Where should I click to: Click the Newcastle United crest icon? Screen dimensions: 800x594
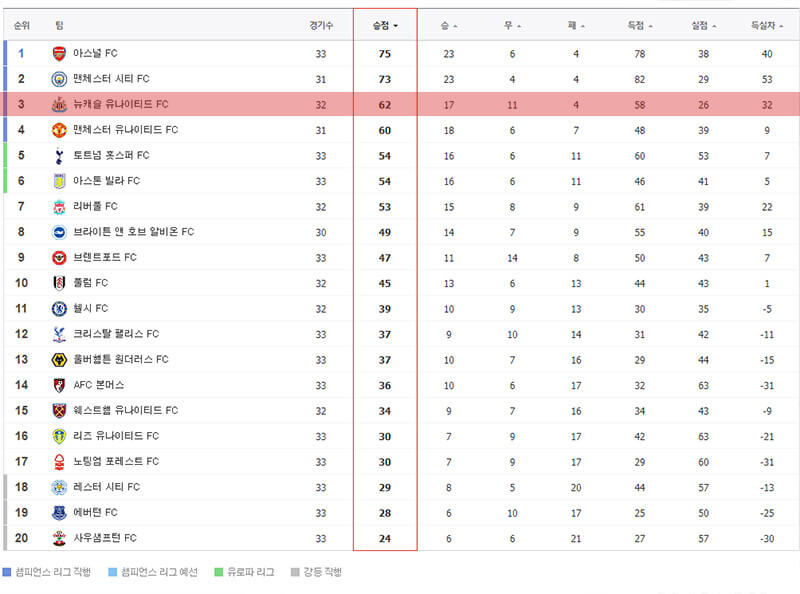coord(59,105)
